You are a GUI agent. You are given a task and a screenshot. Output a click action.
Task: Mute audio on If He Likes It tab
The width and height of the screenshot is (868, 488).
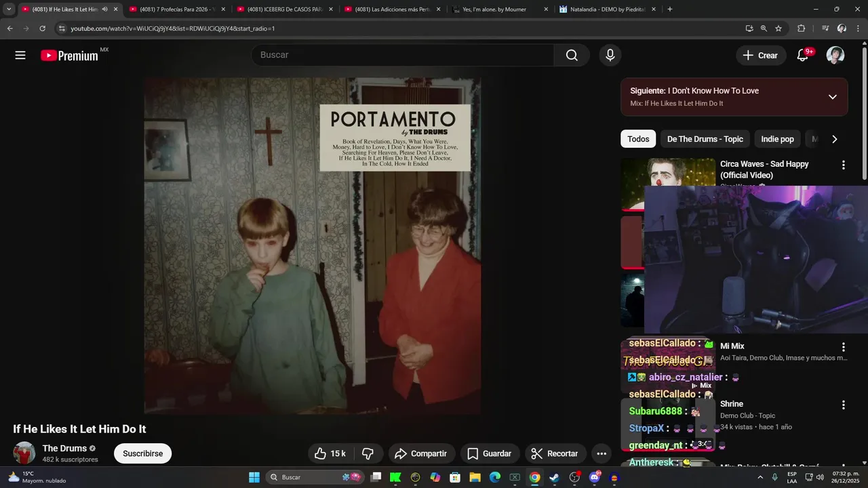click(x=104, y=9)
